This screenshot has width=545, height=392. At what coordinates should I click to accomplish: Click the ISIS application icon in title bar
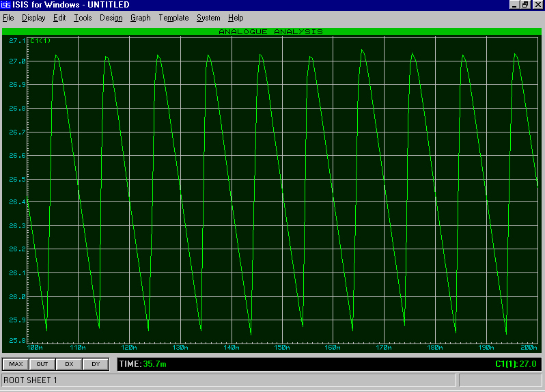pos(5,5)
